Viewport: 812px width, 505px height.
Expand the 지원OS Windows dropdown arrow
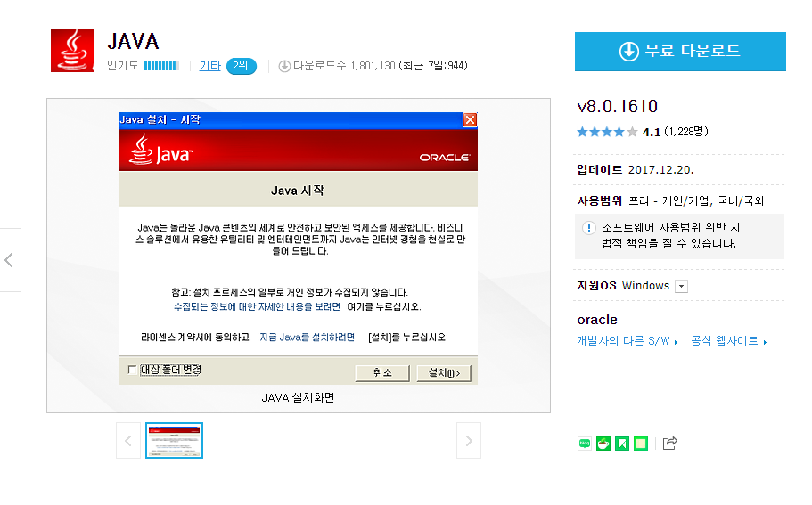[682, 286]
